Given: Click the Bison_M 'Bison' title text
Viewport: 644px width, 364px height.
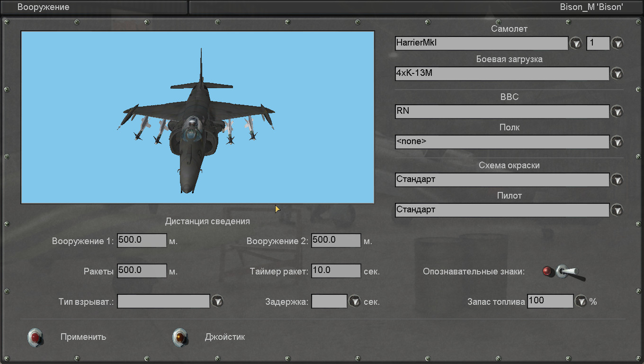Looking at the screenshot, I should click(591, 7).
